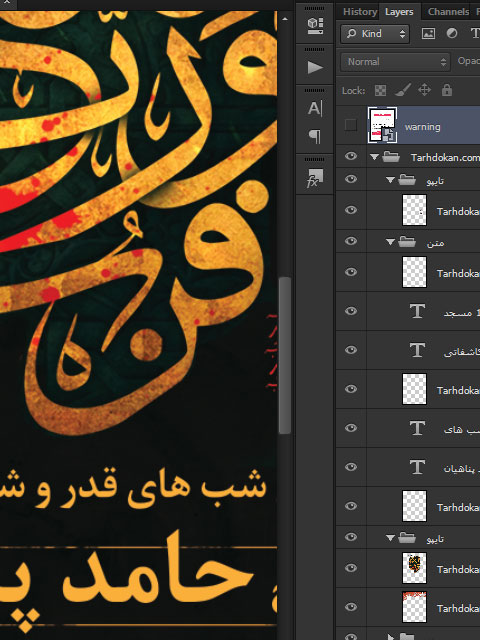Viewport: 480px width, 640px height.
Task: Click the pixel layer filter icon
Action: pyautogui.click(x=428, y=34)
